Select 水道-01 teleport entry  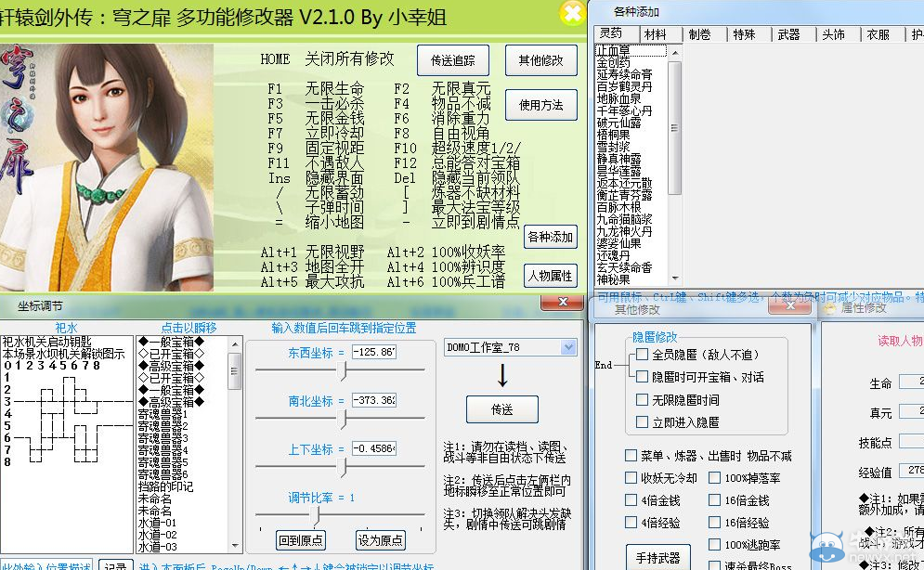[157, 523]
